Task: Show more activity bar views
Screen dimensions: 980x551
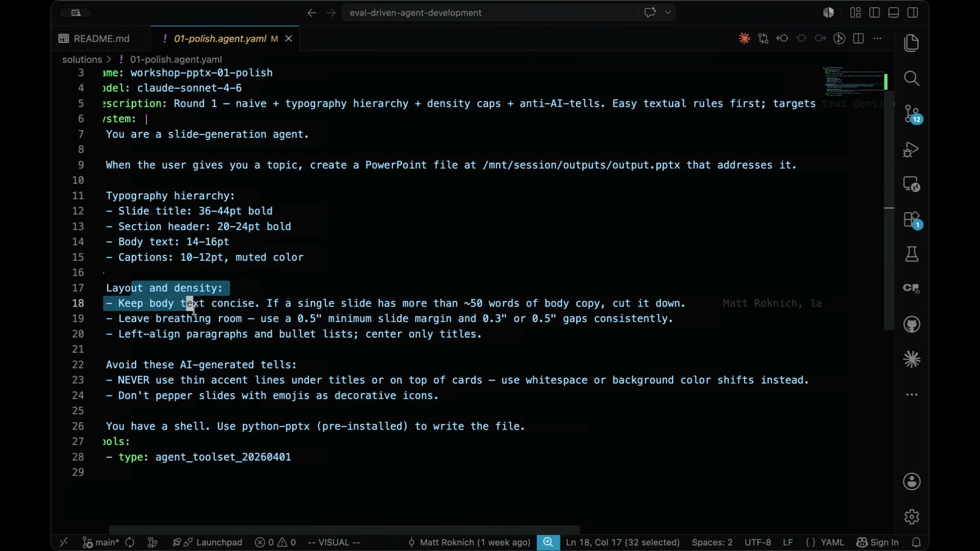Action: (x=912, y=394)
